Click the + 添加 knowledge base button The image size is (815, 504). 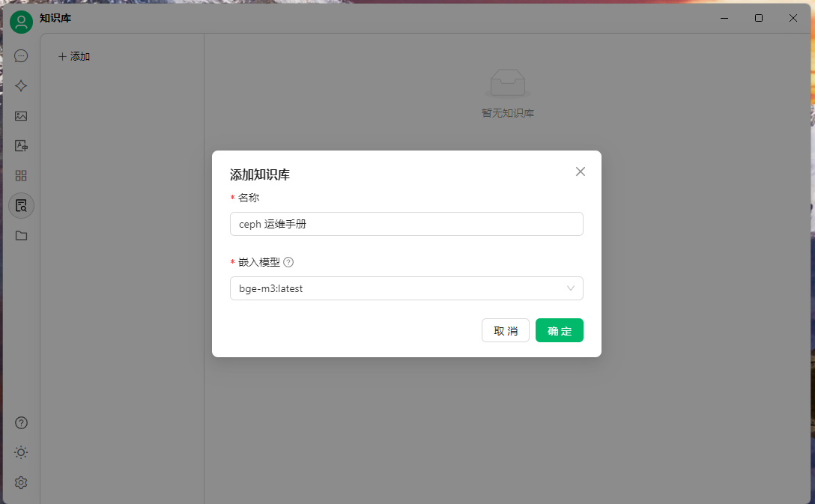point(74,57)
